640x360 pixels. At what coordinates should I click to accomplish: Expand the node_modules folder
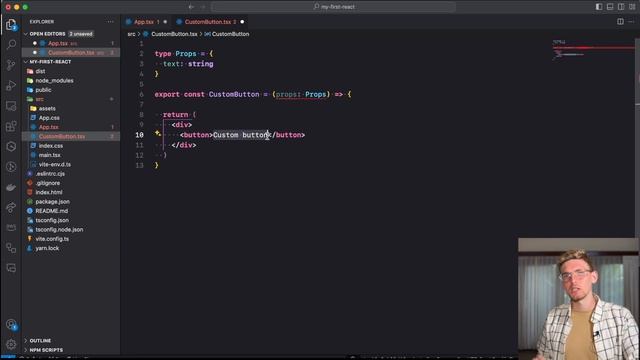(x=54, y=80)
